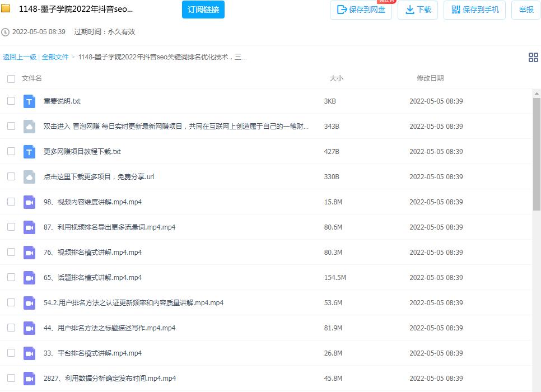Screen dimensions: 541x392
Task: Open file 更多网赚项目教程下载.txt
Action: click(x=82, y=152)
